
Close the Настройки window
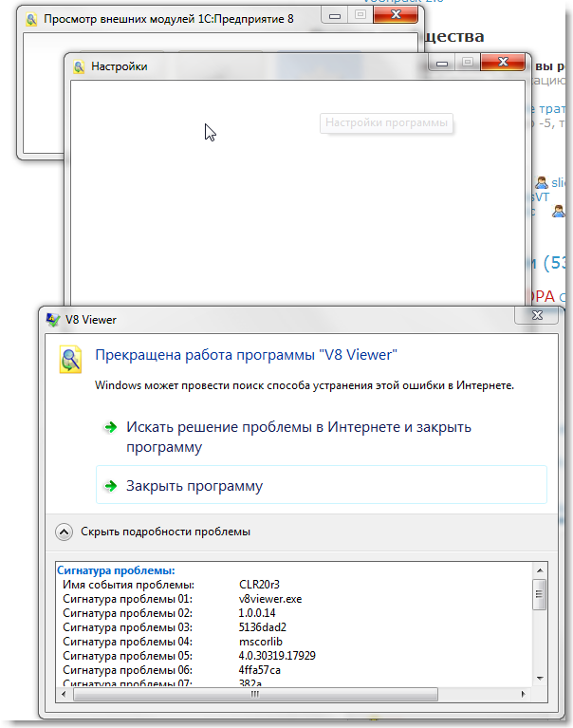503,62
